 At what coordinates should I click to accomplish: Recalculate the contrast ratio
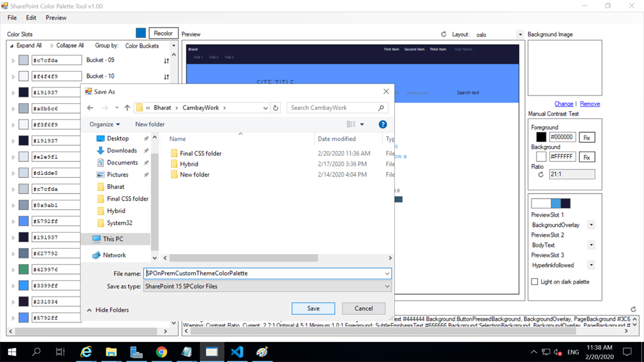541,175
